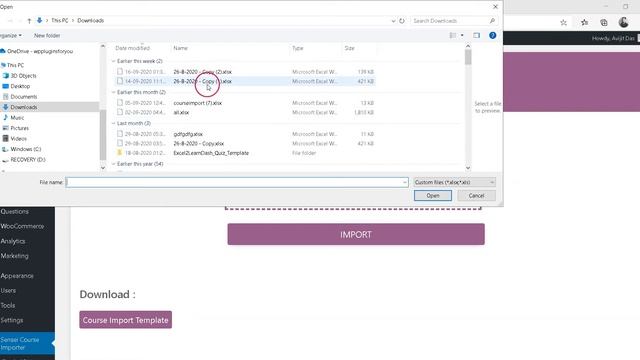Click the IMPORT button on webpage
Viewport: 640px width, 360px height.
tap(356, 234)
